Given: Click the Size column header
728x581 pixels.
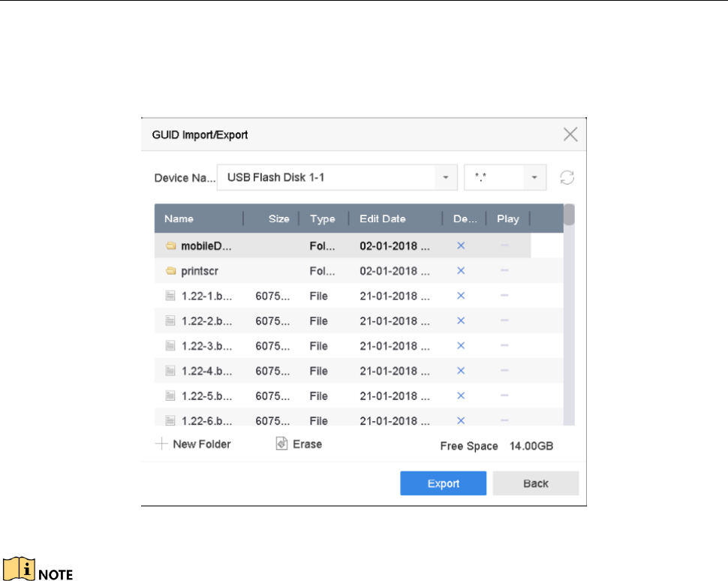Looking at the screenshot, I should pyautogui.click(x=278, y=219).
